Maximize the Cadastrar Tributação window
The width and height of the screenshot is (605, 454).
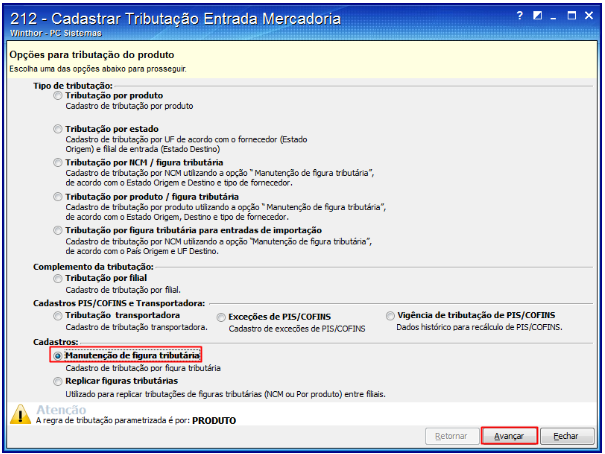pyautogui.click(x=571, y=16)
